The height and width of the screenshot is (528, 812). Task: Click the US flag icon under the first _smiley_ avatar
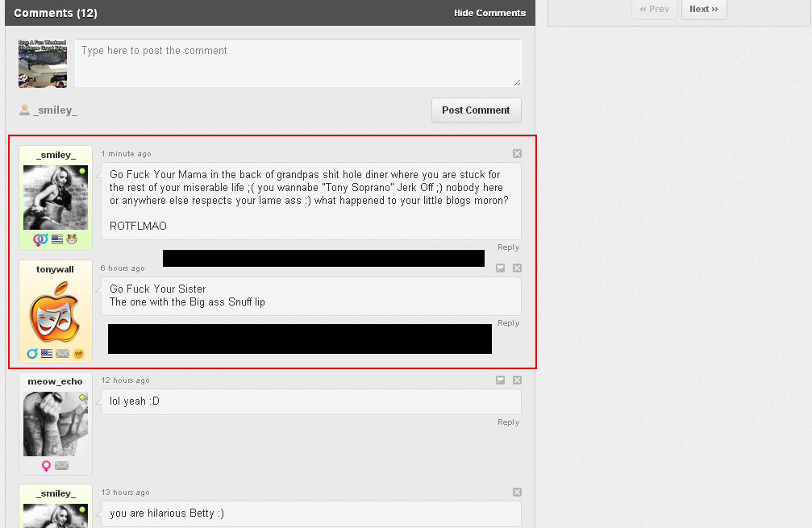[x=57, y=239]
